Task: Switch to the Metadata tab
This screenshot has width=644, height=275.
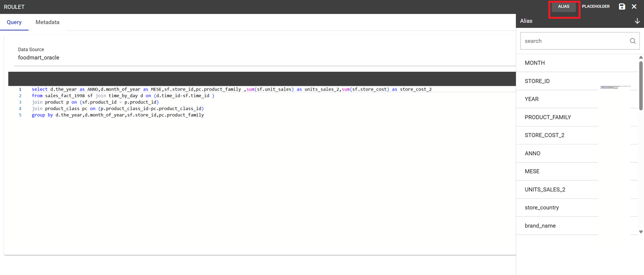Action: point(47,22)
